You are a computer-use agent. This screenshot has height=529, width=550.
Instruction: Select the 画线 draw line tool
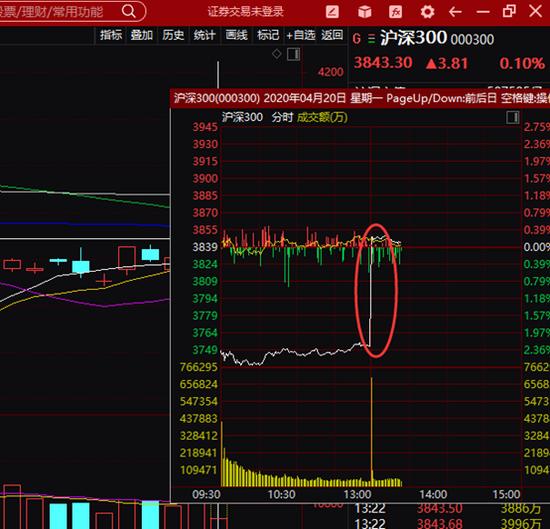236,35
